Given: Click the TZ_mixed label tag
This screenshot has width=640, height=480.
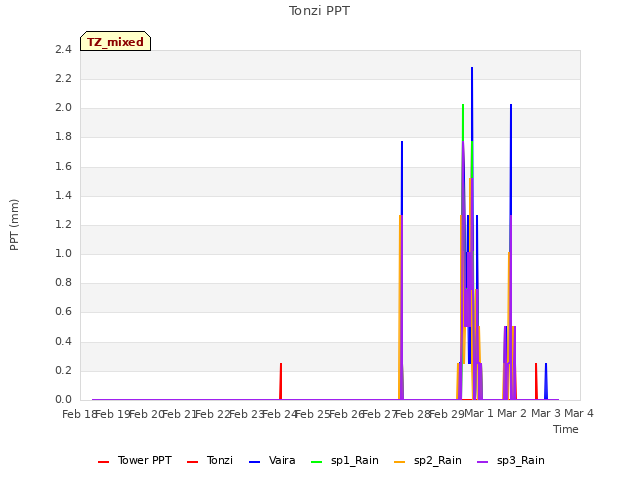Looking at the screenshot, I should [x=116, y=41].
